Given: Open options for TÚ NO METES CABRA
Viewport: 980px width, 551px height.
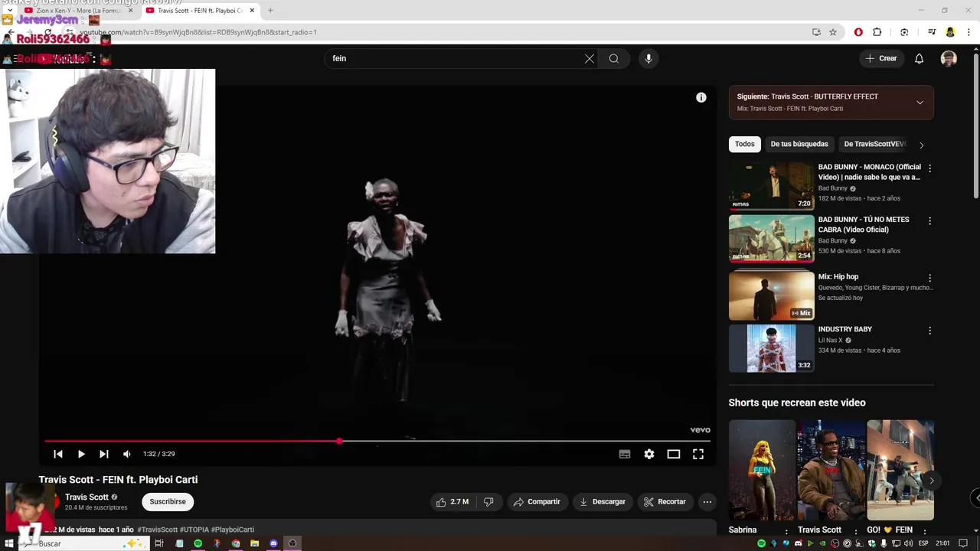Looking at the screenshot, I should pyautogui.click(x=929, y=220).
